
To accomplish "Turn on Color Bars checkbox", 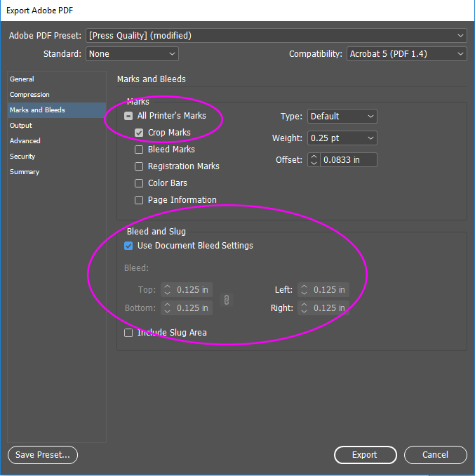I will point(139,183).
